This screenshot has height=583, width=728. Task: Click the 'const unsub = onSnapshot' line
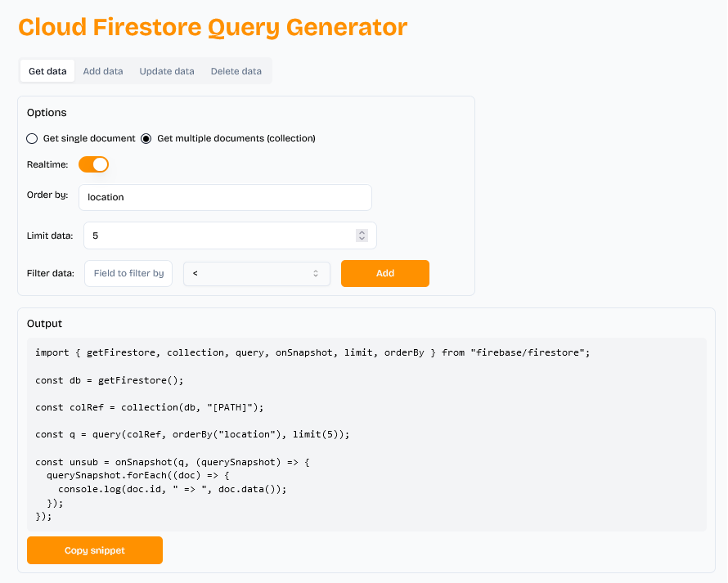coord(173,462)
